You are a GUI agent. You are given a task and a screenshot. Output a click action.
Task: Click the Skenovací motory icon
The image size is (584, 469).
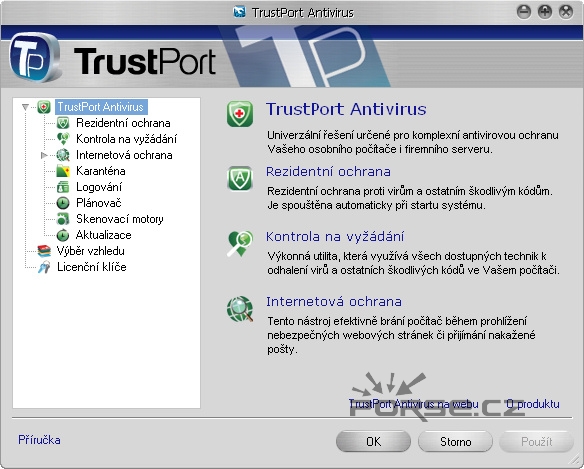coord(63,219)
